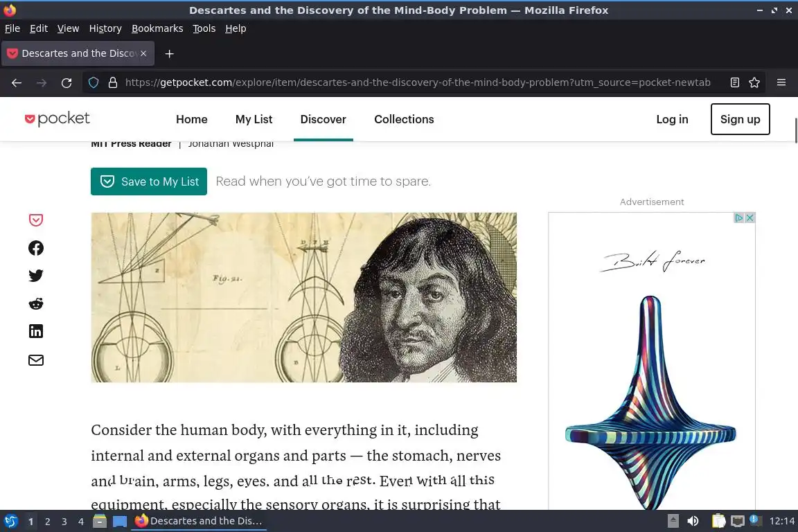Viewport: 798px width, 532px height.
Task: Bookmark this page with the star icon
Action: click(754, 82)
